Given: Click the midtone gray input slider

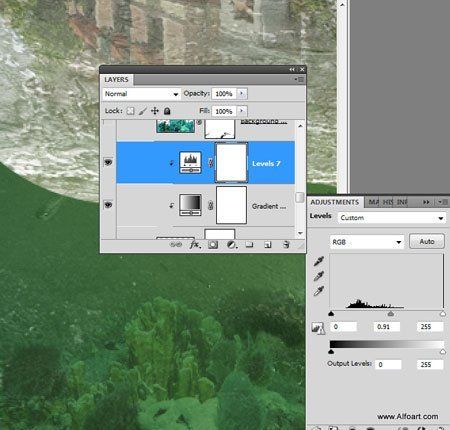Looking at the screenshot, I should coord(391,314).
